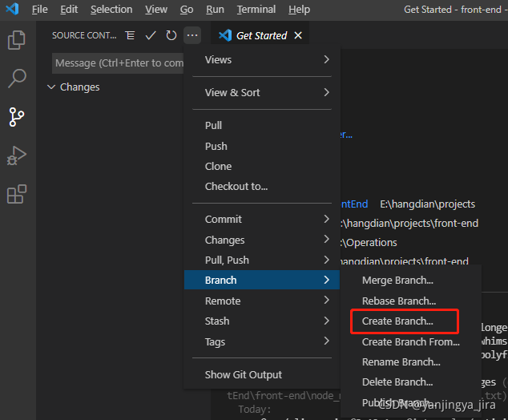The height and width of the screenshot is (420, 508).
Task: Open the Run menu
Action: pyautogui.click(x=215, y=10)
